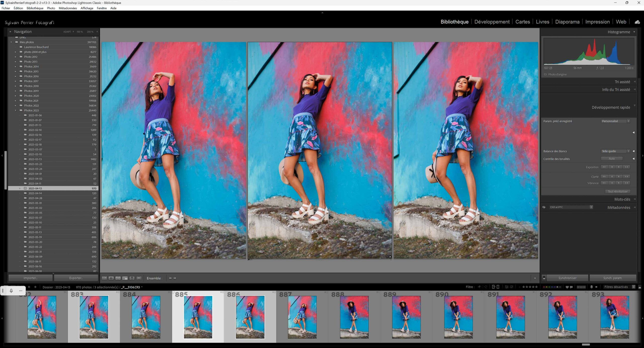The image size is (644, 348).
Task: Switch to Grid view icon
Action: coord(104,278)
